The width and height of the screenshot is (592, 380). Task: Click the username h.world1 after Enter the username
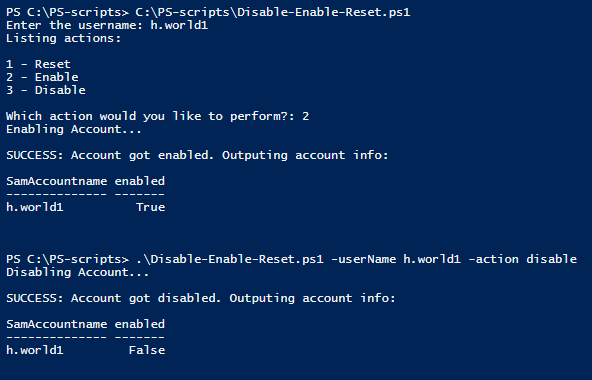[179, 25]
